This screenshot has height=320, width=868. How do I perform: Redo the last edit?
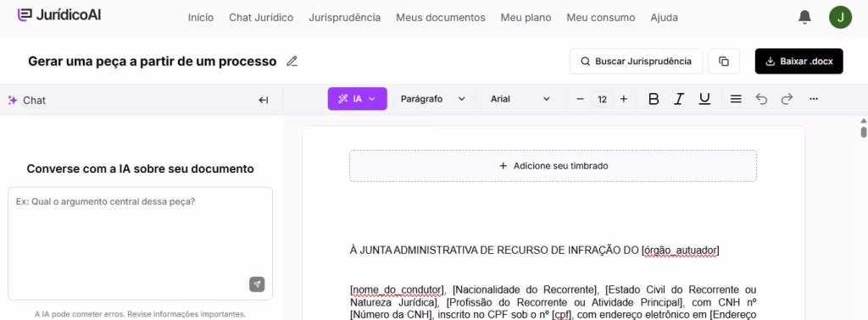[x=787, y=99]
